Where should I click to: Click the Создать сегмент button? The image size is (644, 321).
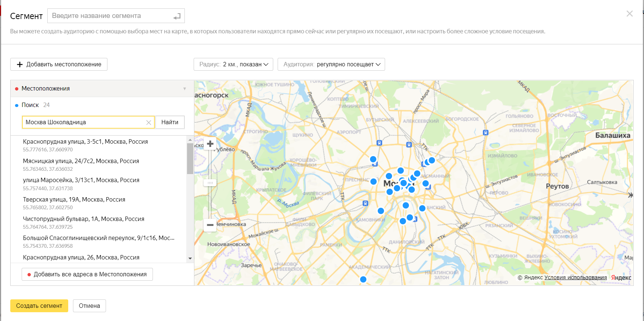coord(39,306)
